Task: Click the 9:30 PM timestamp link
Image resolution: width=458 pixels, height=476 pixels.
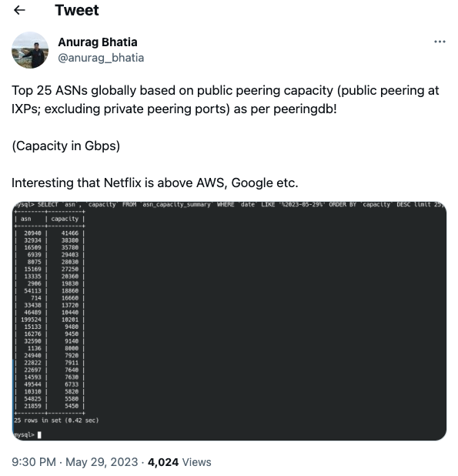Action: coord(34,462)
